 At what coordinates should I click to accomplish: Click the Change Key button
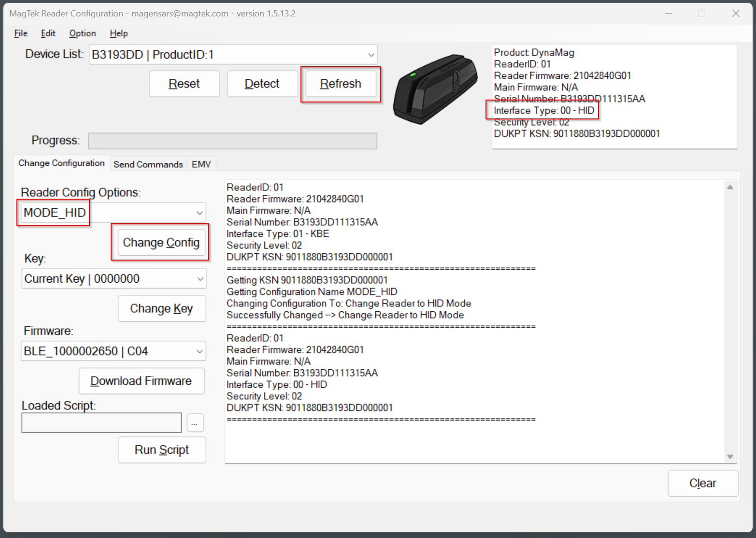pyautogui.click(x=162, y=308)
